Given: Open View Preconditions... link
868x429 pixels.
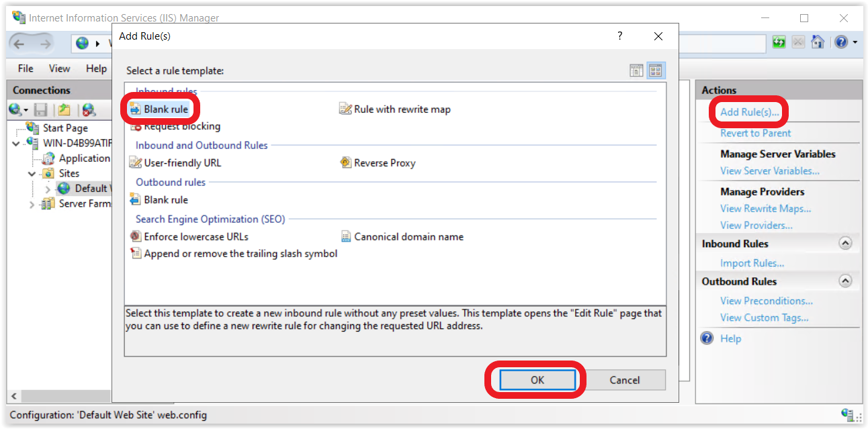Looking at the screenshot, I should click(767, 301).
